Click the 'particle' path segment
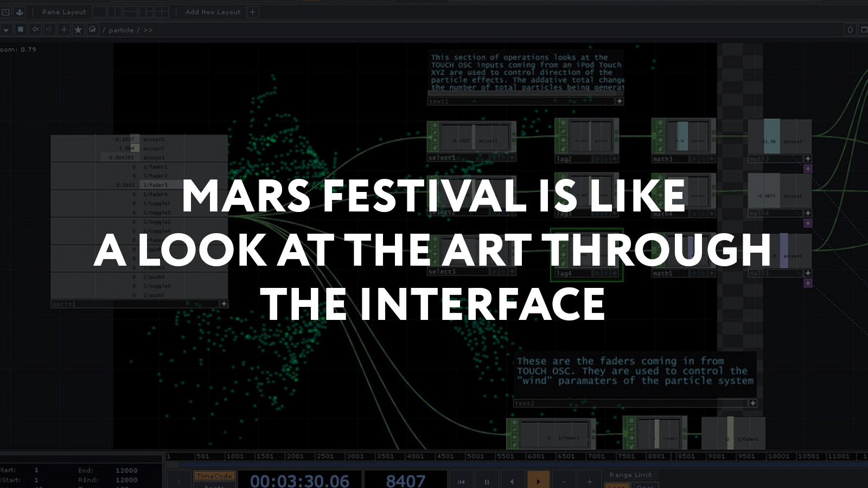The image size is (868, 488). point(121,30)
